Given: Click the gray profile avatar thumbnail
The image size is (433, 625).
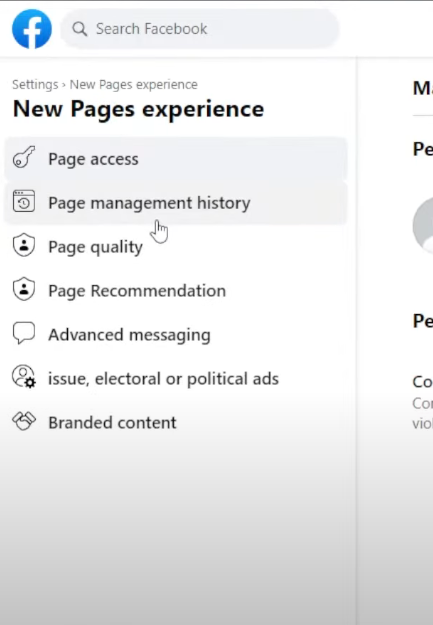Looking at the screenshot, I should (423, 225).
